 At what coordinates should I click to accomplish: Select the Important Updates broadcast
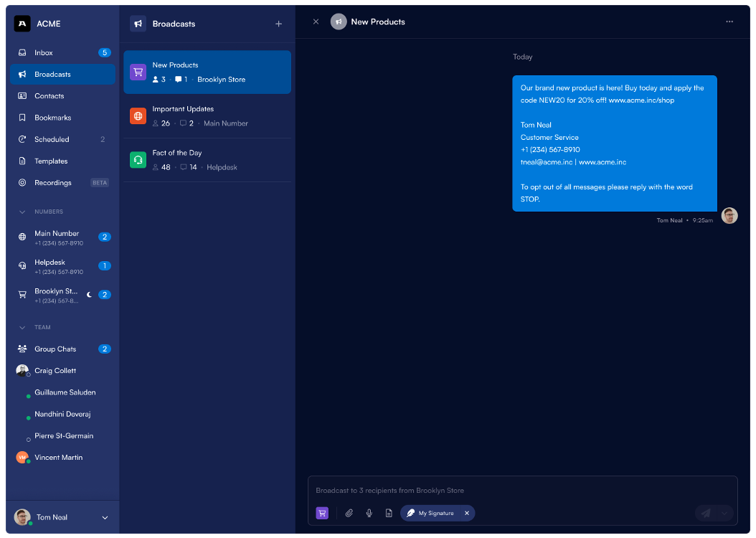click(207, 116)
